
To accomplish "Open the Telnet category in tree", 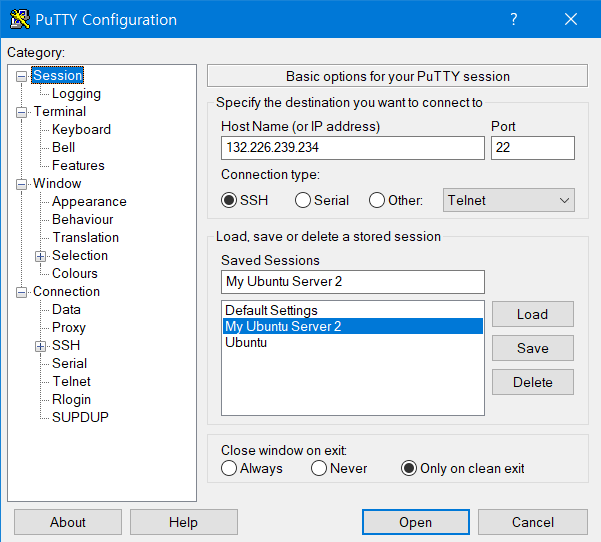I will coord(71,382).
